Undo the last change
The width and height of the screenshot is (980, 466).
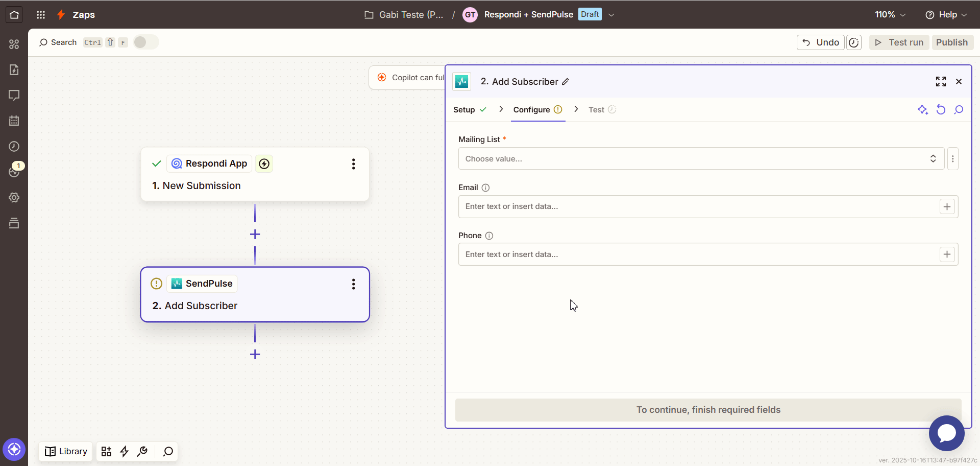click(821, 42)
